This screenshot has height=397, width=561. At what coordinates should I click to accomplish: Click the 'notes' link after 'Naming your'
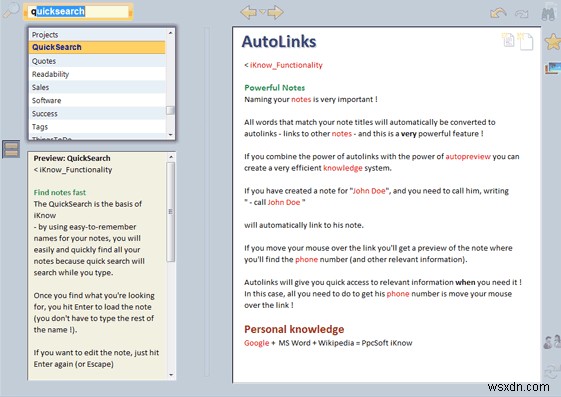301,99
